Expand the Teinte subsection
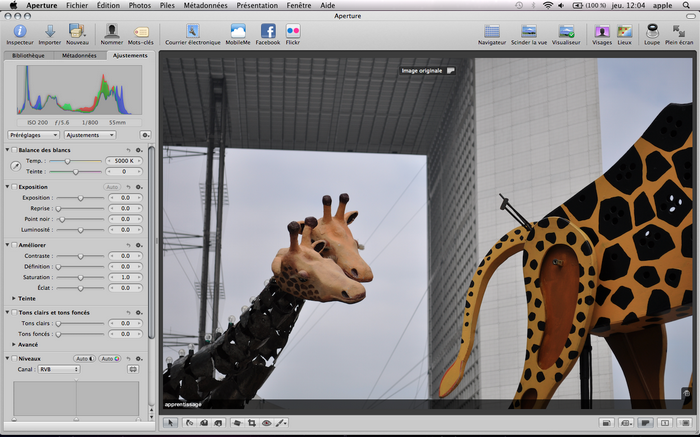 [x=14, y=299]
